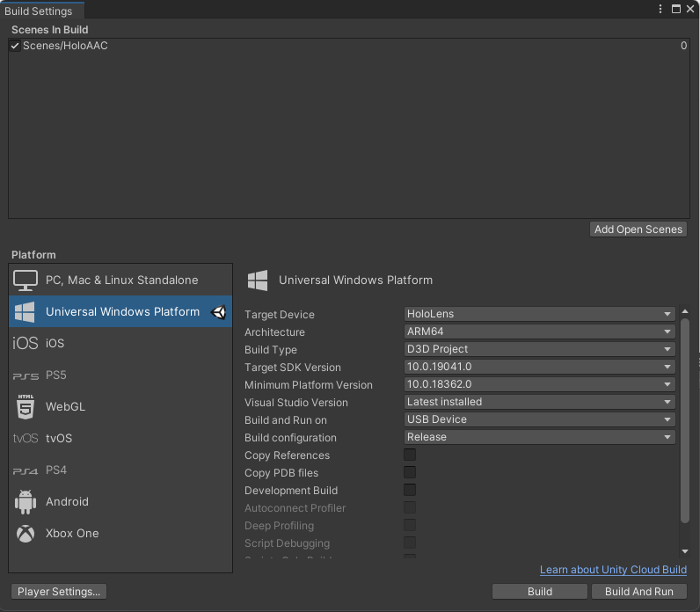Select the Android platform entry

[120, 502]
